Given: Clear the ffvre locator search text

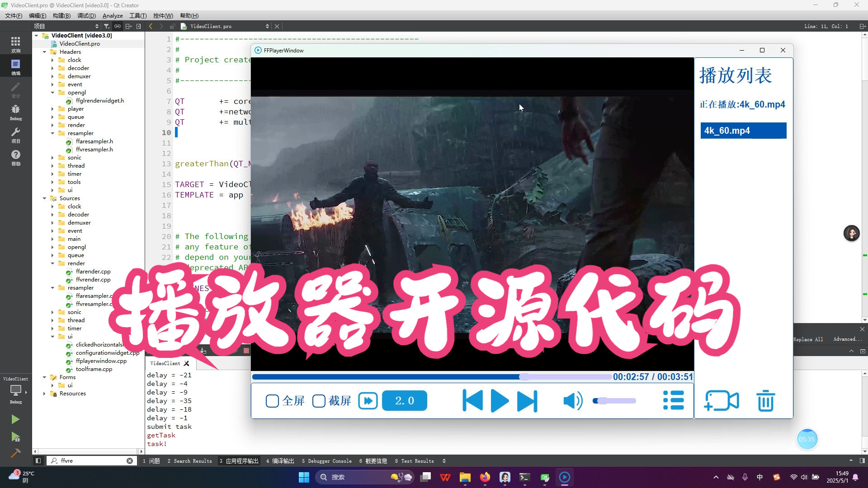Looking at the screenshot, I should (x=130, y=461).
